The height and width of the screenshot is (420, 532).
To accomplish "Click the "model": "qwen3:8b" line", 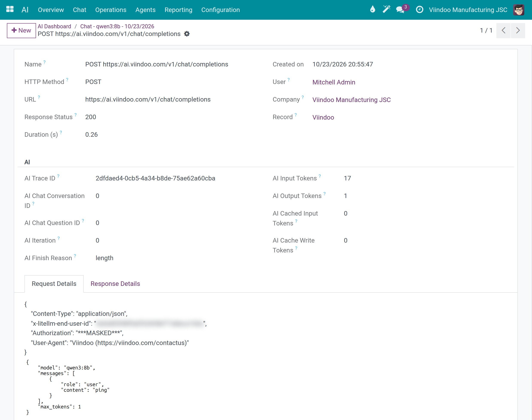I will pyautogui.click(x=66, y=368).
